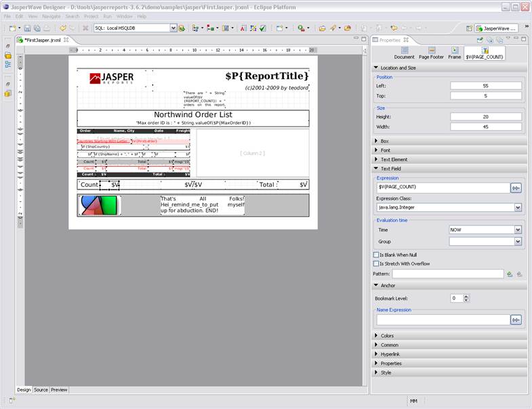Screen dimensions: 532x409
Task: Click the Save icon in main toolbar
Action: 27,28
